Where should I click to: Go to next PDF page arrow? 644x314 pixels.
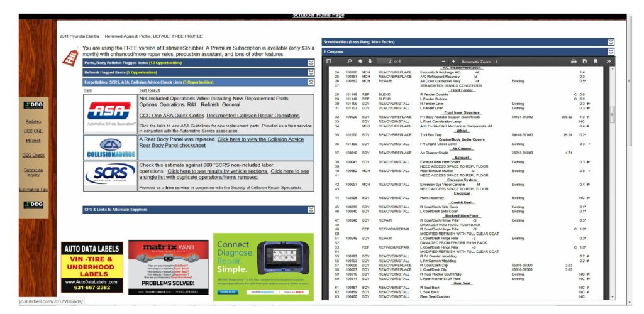click(370, 61)
